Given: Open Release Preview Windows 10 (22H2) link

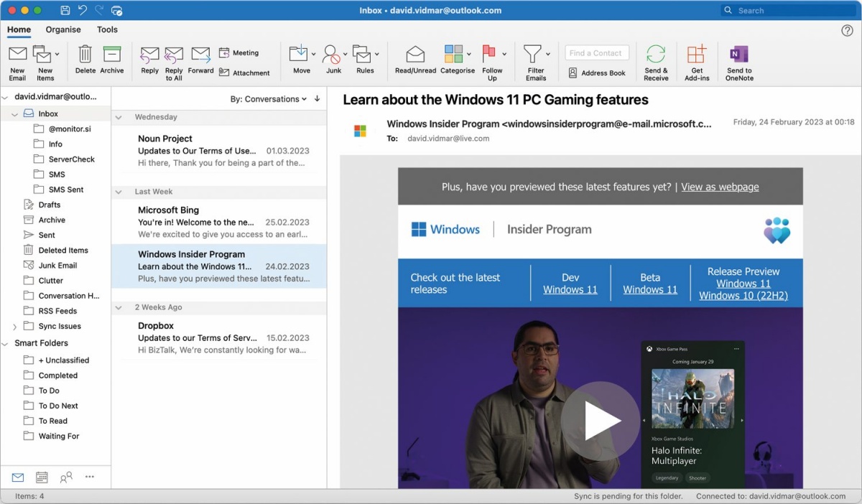Looking at the screenshot, I should click(x=743, y=296).
